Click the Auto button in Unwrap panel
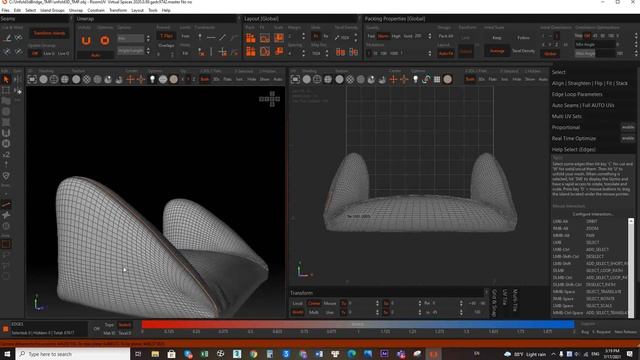 [96, 55]
